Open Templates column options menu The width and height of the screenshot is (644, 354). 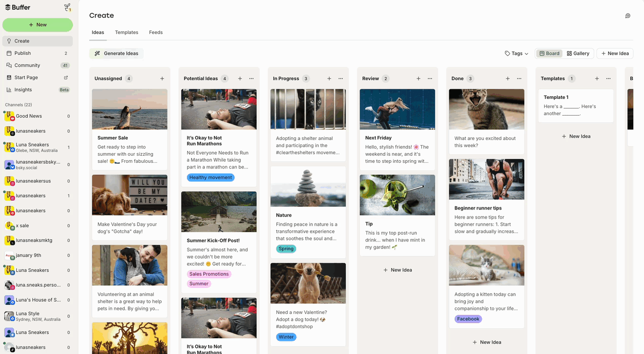(x=609, y=79)
